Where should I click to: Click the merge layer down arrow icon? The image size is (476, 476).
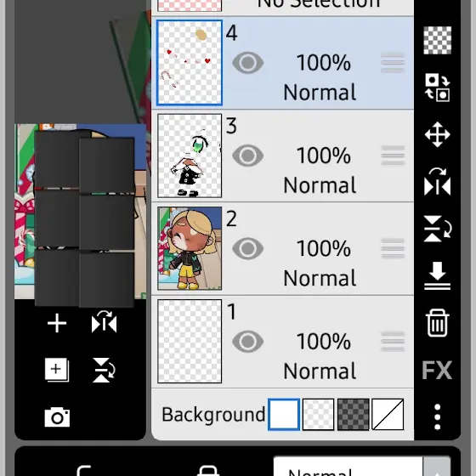tap(437, 275)
